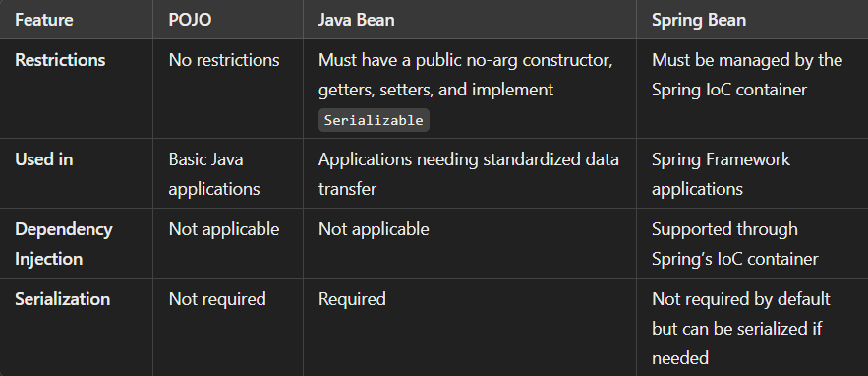Click Applications needing standardized data transfer text
The width and height of the screenshot is (868, 376).
(x=468, y=174)
